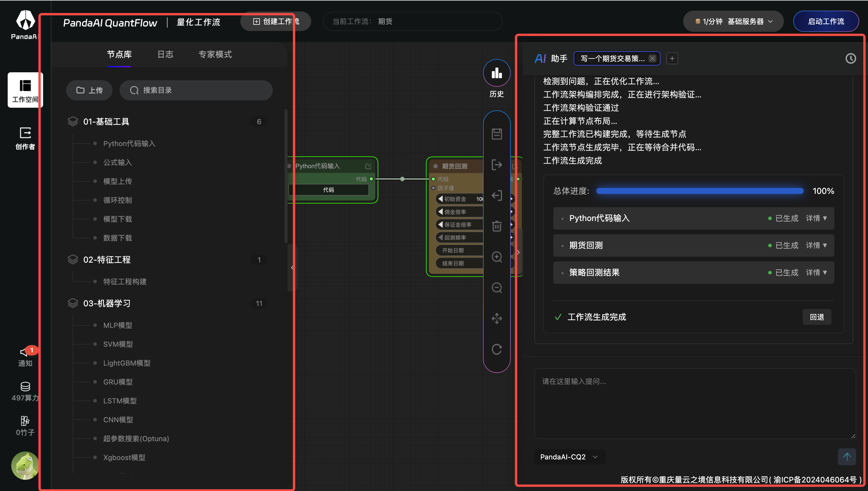Viewport: 868px width, 491px height.
Task: Decrease 佣金倍率 with its left arrow
Action: coord(440,212)
